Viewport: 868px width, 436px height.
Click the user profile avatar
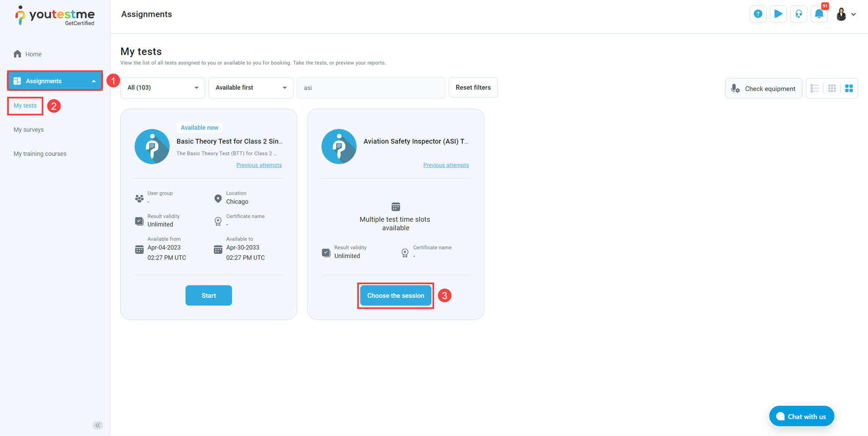coord(841,14)
